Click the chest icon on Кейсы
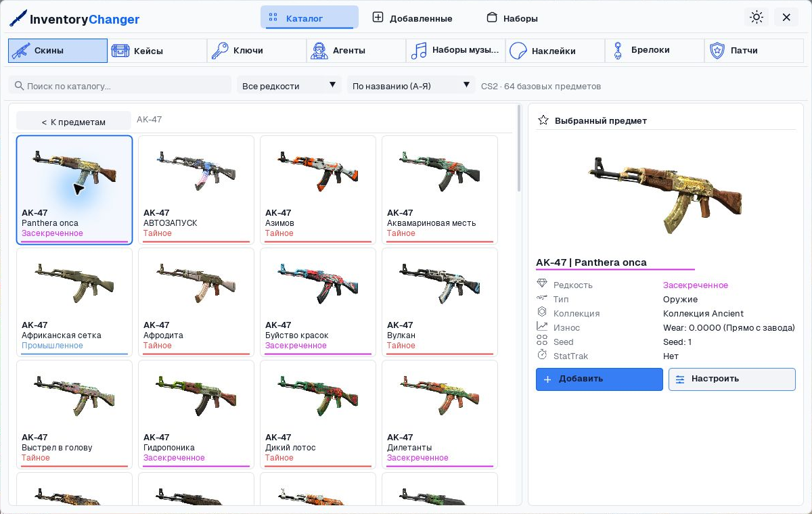812x514 pixels. (x=120, y=51)
